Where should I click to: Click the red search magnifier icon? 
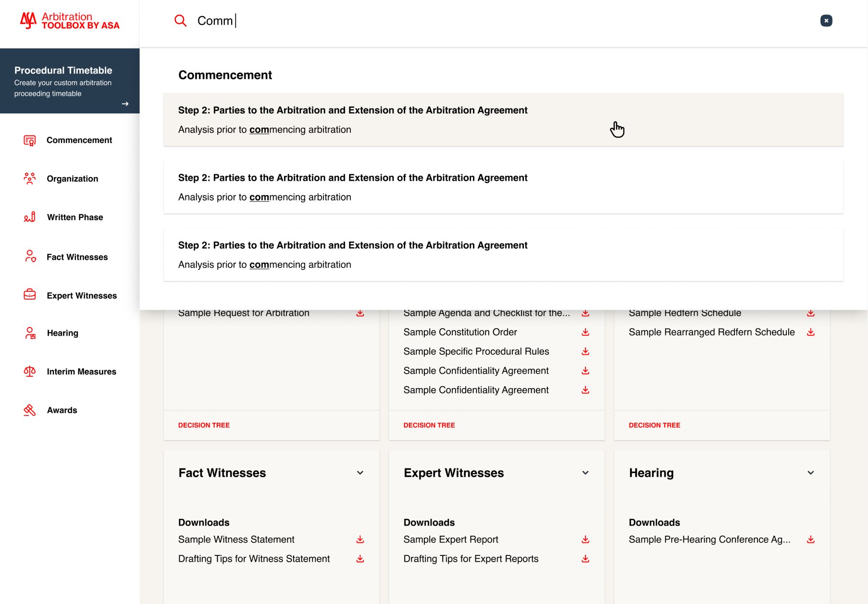coord(180,20)
